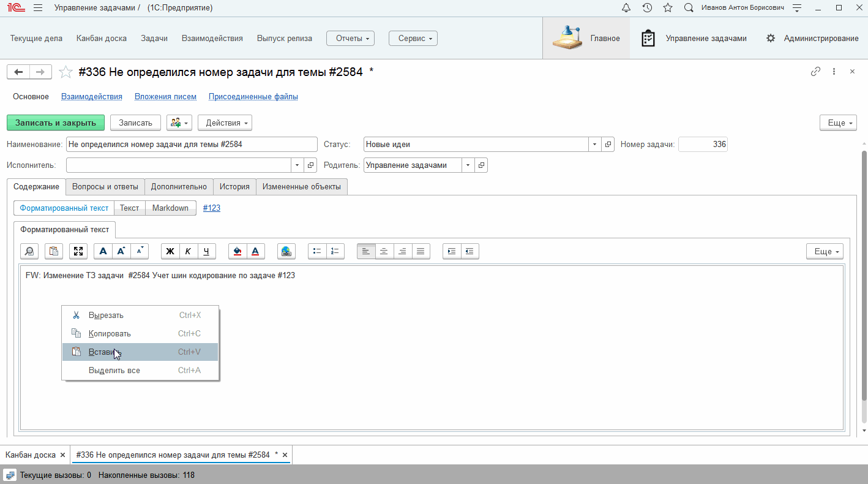Pick background fill color
The height and width of the screenshot is (484, 868).
pos(238,251)
